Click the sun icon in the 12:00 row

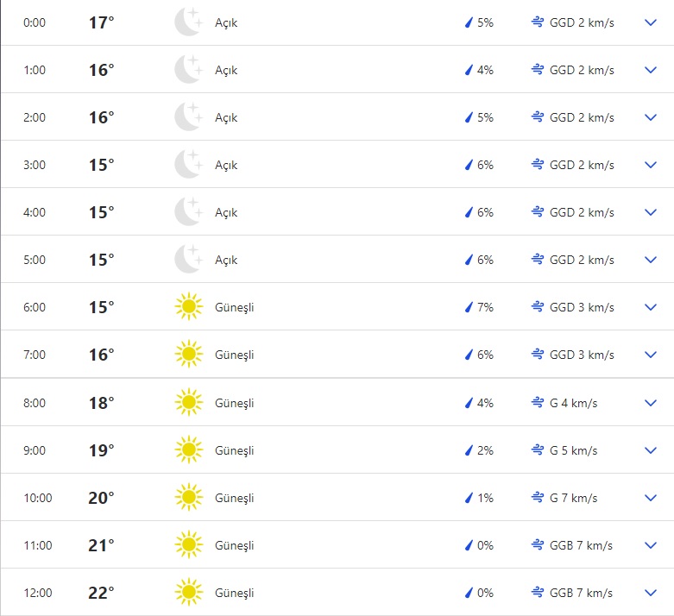187,593
